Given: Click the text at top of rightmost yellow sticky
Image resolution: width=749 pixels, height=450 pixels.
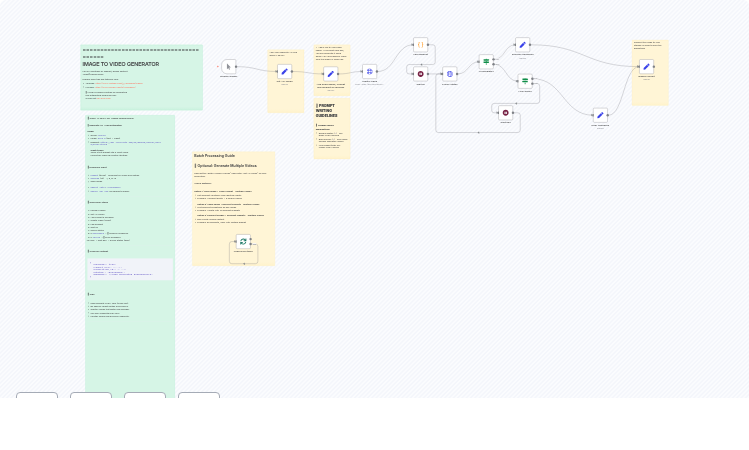Looking at the screenshot, I should 647,45.
